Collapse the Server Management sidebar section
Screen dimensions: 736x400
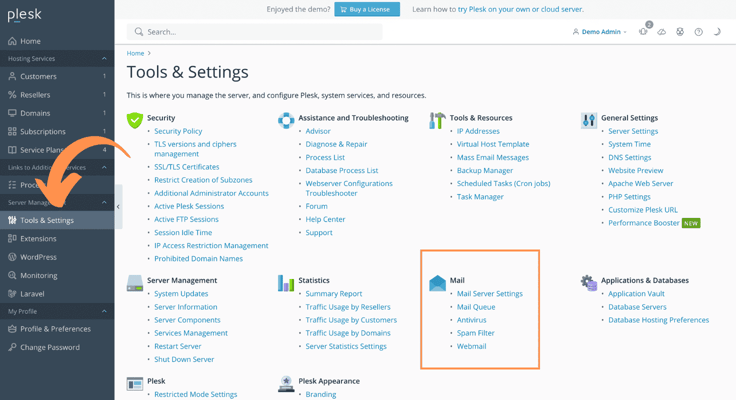[x=104, y=202]
